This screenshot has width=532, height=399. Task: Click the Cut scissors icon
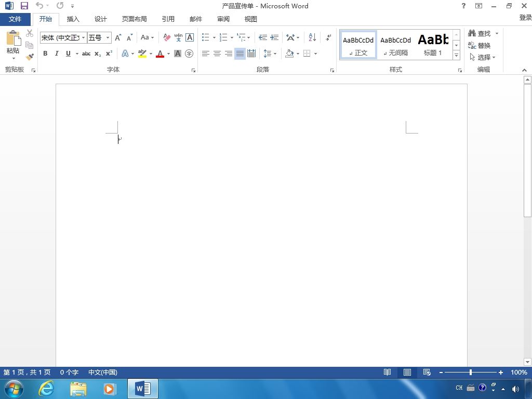[30, 33]
